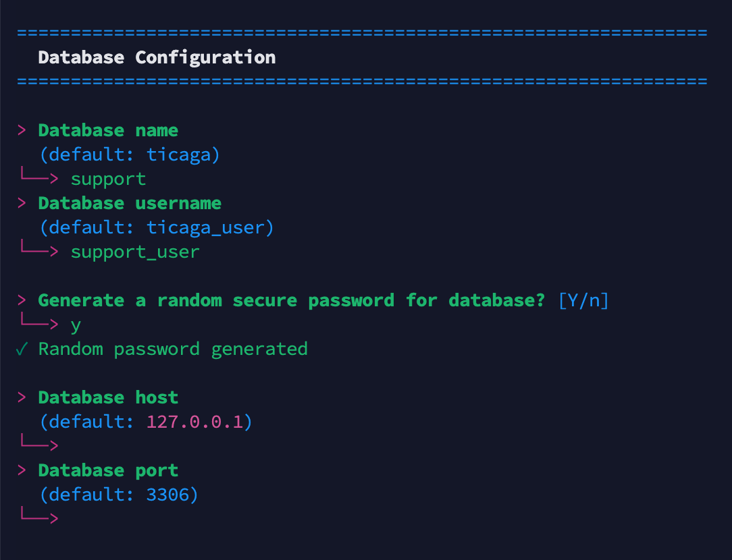Click the entered 'support_user' username value
The image size is (732, 560).
pos(135,252)
